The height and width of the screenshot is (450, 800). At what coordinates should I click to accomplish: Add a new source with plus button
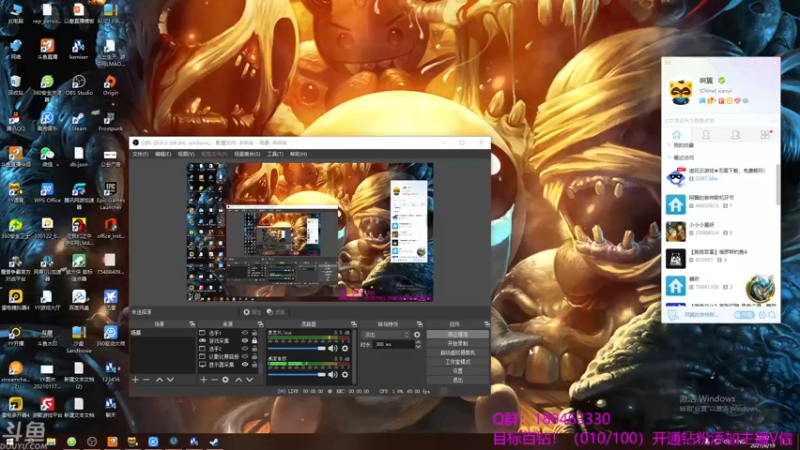click(203, 380)
